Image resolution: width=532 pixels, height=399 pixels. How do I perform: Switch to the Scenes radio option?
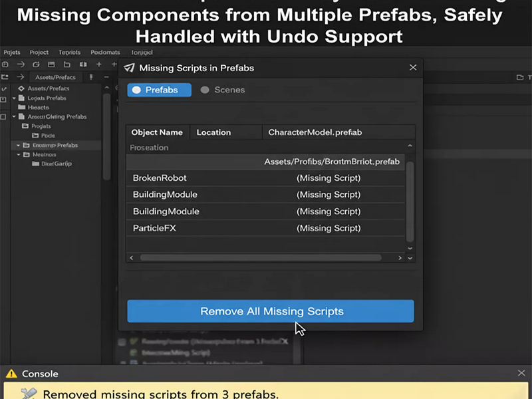click(223, 90)
